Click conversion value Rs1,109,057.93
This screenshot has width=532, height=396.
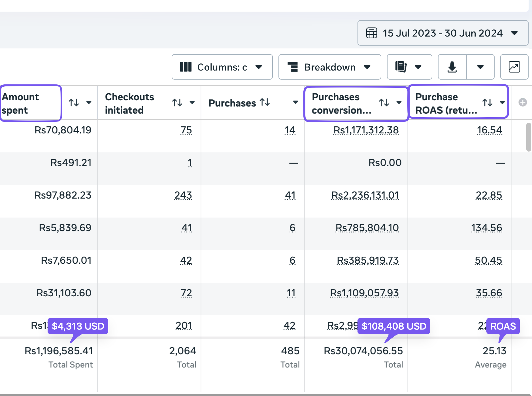pos(364,293)
